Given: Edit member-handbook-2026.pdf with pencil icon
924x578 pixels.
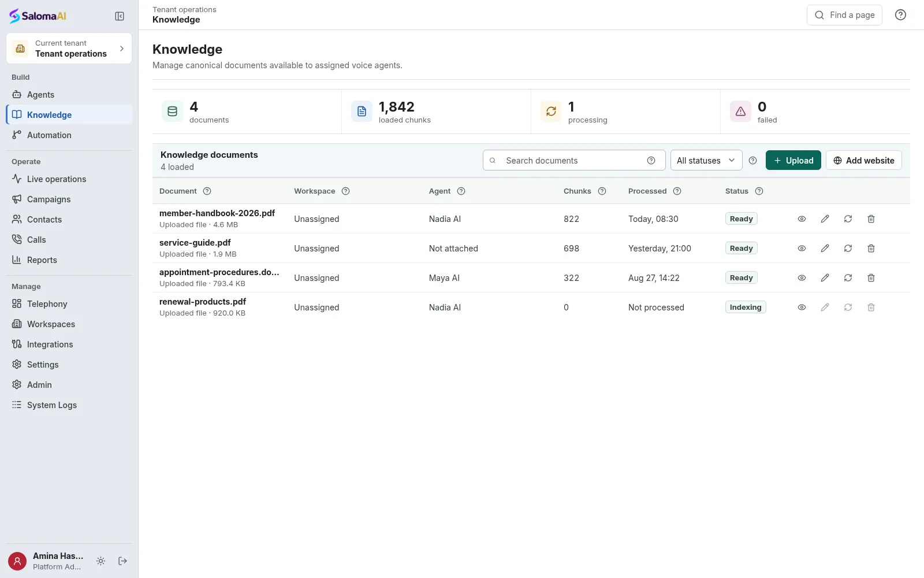Looking at the screenshot, I should click(x=825, y=219).
